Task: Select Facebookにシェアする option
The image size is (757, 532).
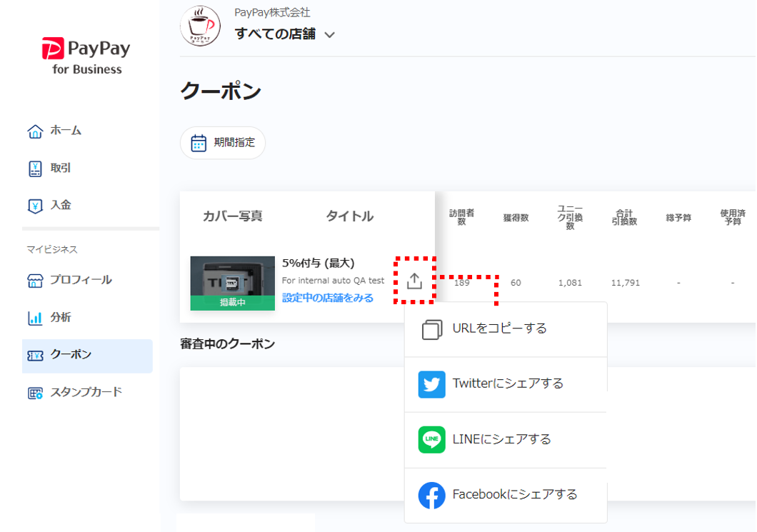Action: [x=506, y=496]
